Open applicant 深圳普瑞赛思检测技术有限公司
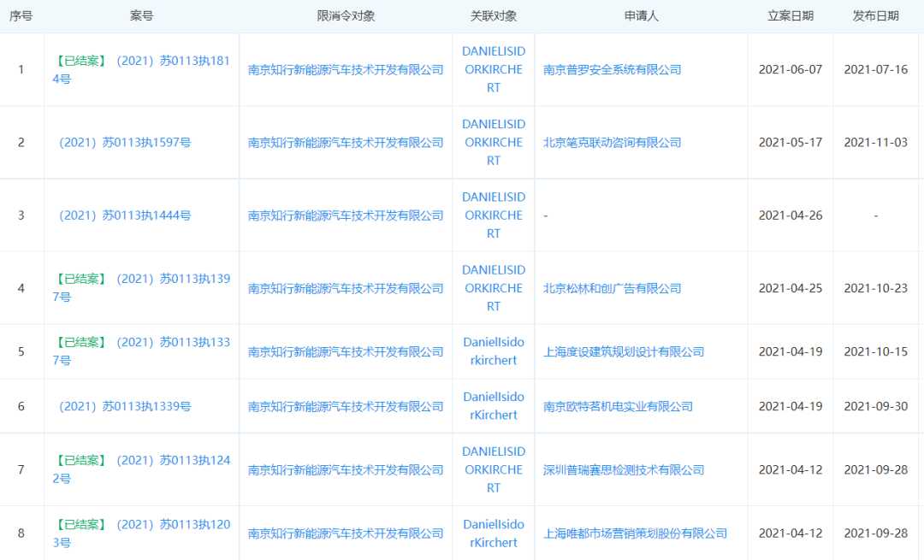This screenshot has height=560, width=924. point(624,470)
